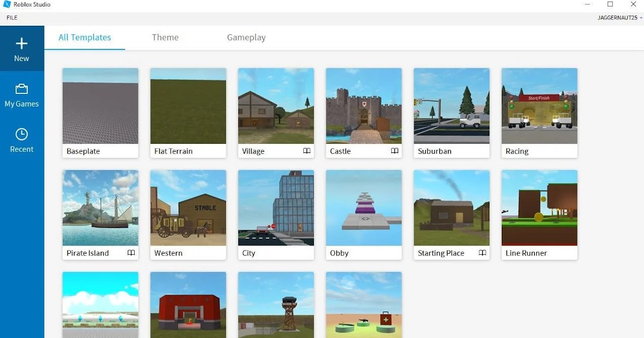Switch to the All Templates tab
The image size is (644, 338).
(x=85, y=38)
